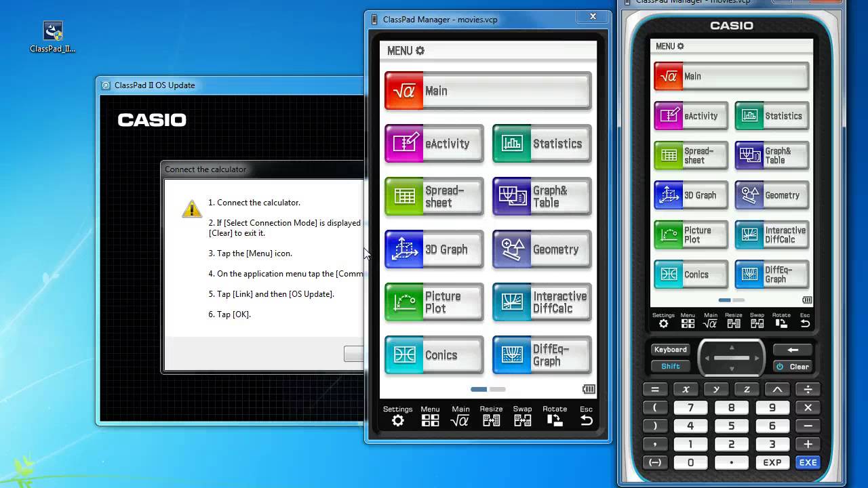
Task: Tap Rotate icon on right calculator skin
Action: click(781, 321)
